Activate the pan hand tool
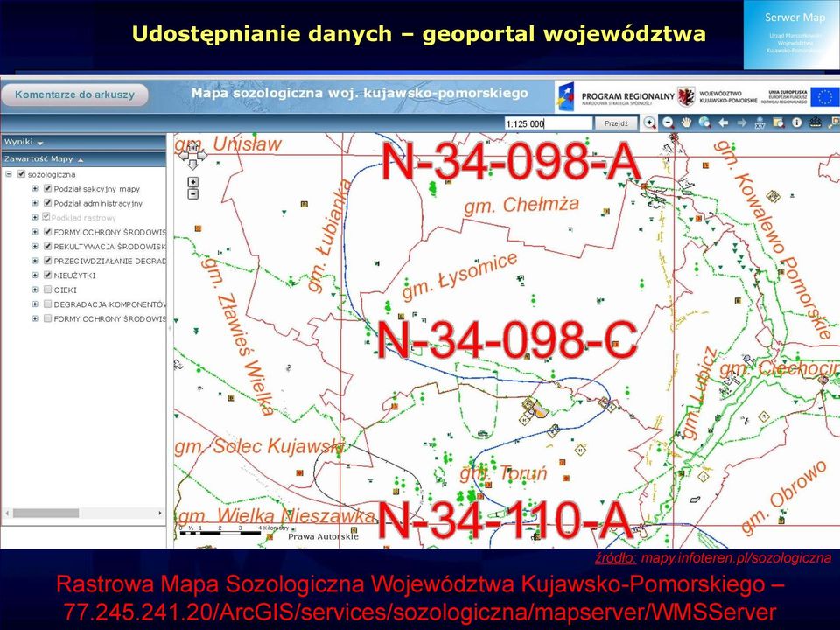Screen dimensions: 840x630 click(686, 122)
